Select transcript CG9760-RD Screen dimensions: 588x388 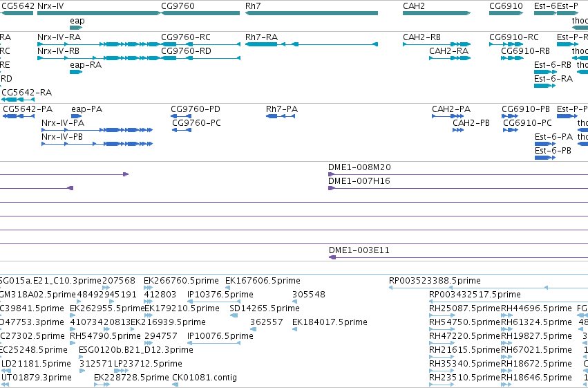[x=200, y=58]
